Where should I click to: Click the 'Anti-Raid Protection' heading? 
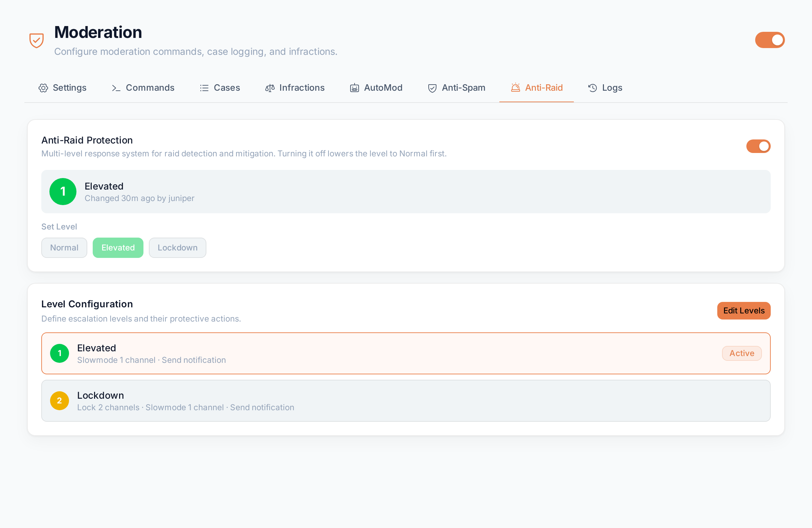click(87, 140)
